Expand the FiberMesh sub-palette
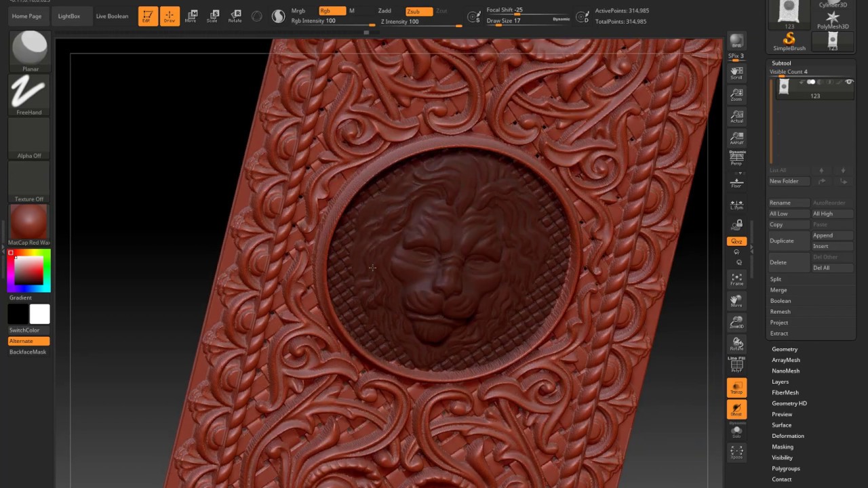 785,392
